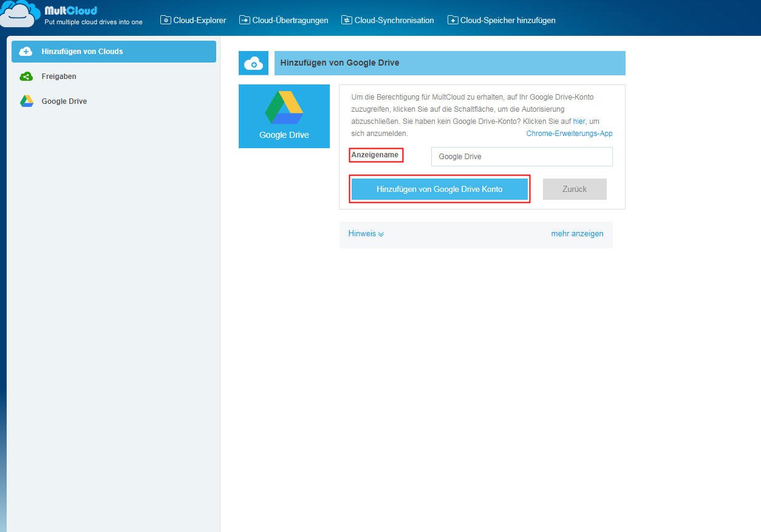Open the Cloud-Synchronisation menu

(387, 20)
